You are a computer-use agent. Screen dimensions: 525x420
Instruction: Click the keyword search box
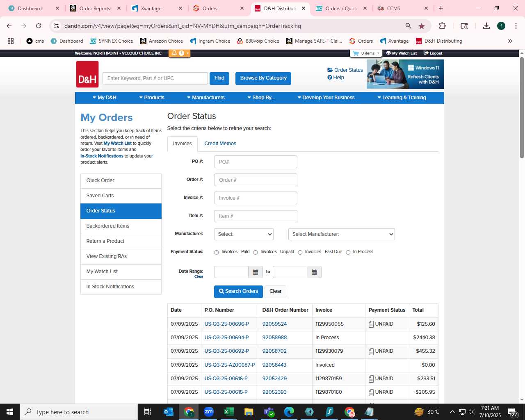point(155,78)
